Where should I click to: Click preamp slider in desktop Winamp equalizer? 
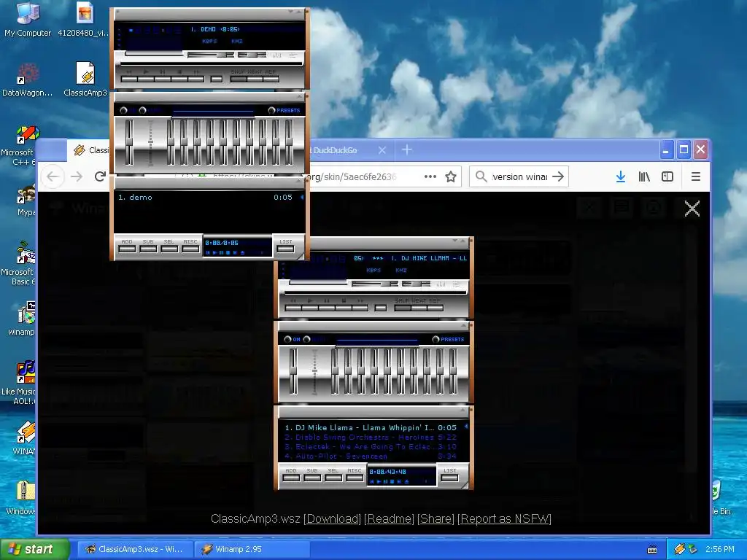(129, 142)
